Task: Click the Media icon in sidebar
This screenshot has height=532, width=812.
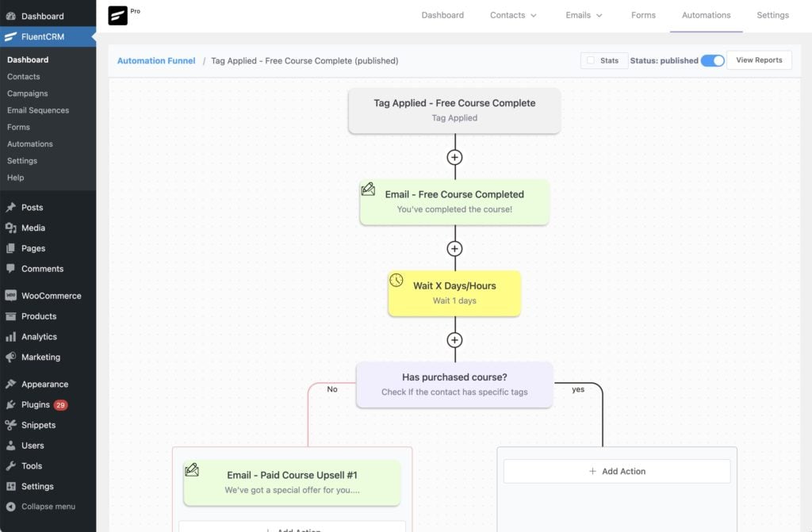Action: click(x=10, y=228)
